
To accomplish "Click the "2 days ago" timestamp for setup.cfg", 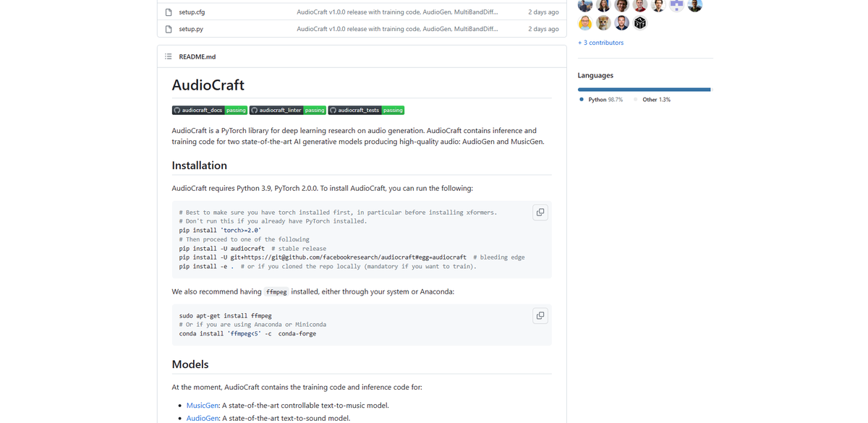I will [543, 12].
